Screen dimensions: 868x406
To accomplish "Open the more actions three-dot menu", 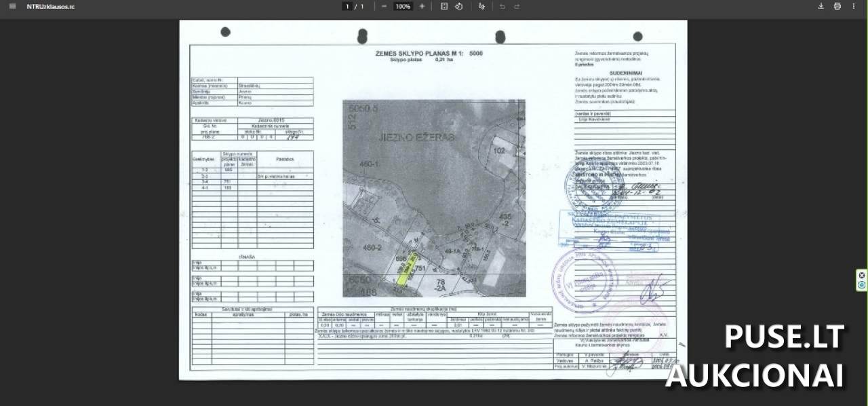I will coord(854,6).
